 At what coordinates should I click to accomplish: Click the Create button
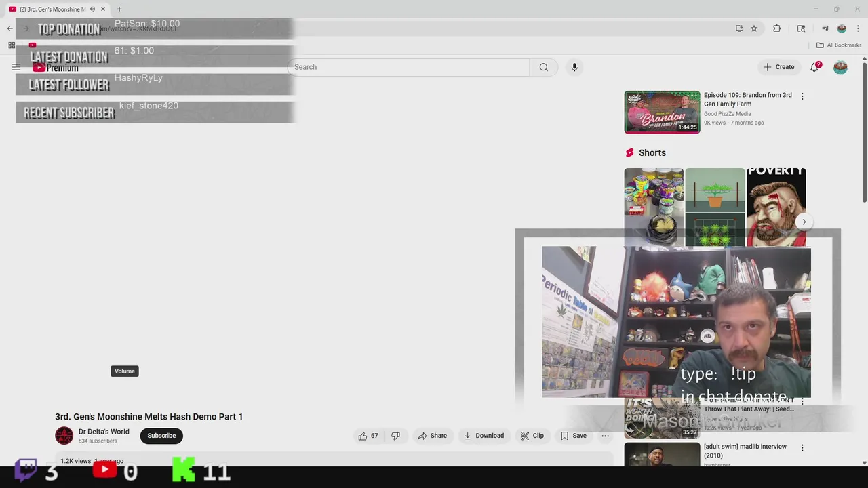[778, 67]
